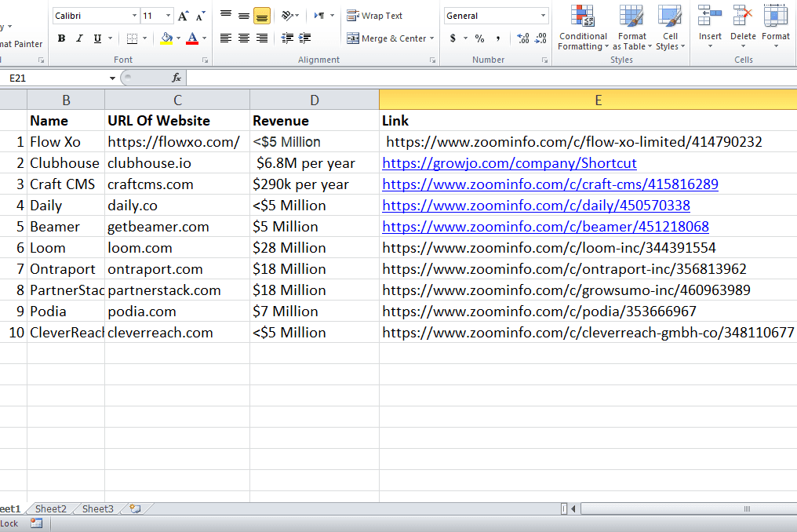
Task: Select Top Align icon
Action: pos(226,16)
